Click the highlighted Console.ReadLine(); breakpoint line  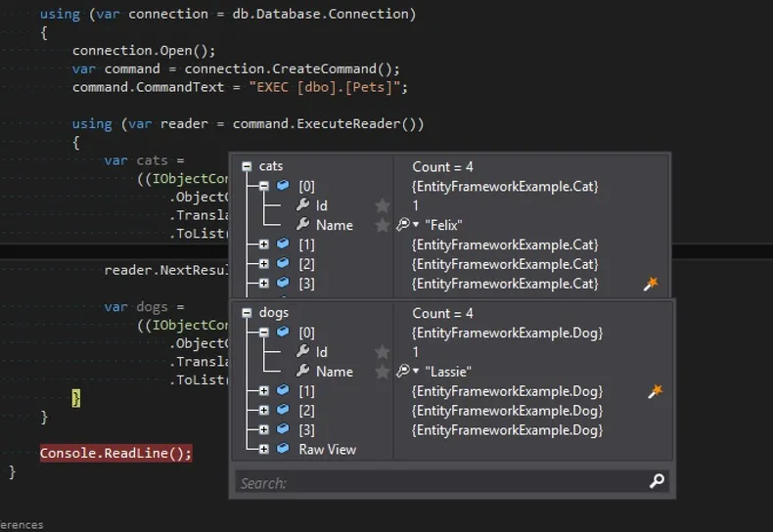click(x=115, y=453)
